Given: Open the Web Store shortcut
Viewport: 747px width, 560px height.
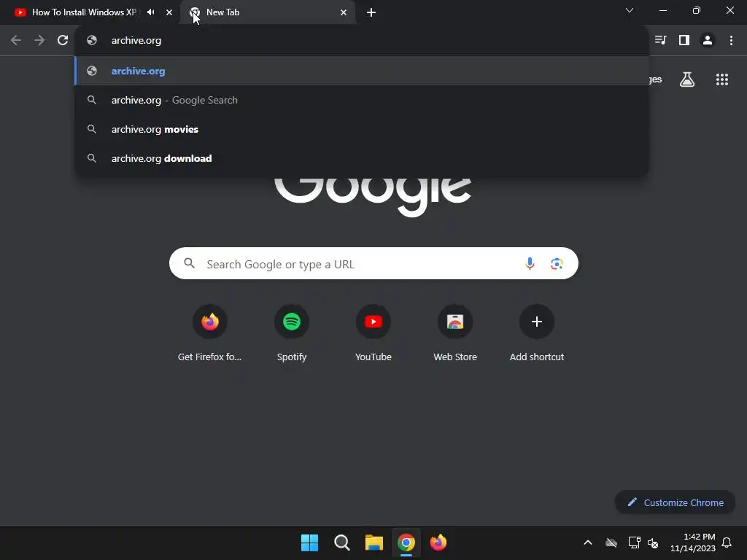Looking at the screenshot, I should (455, 332).
